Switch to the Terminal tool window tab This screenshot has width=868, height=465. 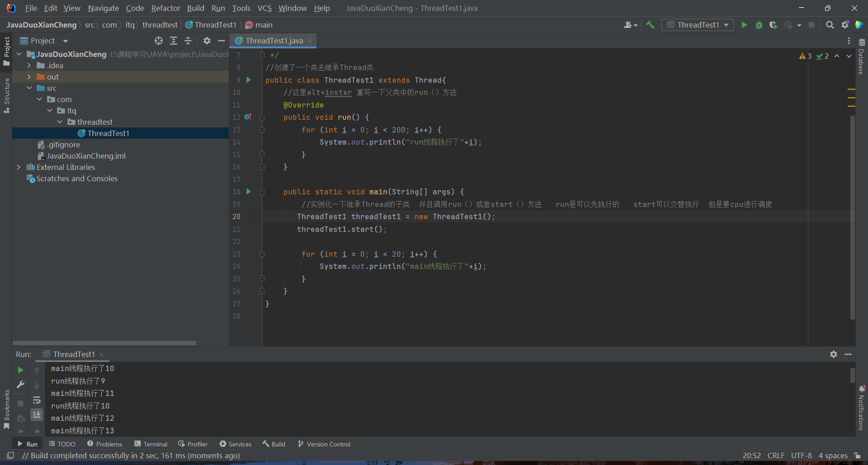click(151, 444)
